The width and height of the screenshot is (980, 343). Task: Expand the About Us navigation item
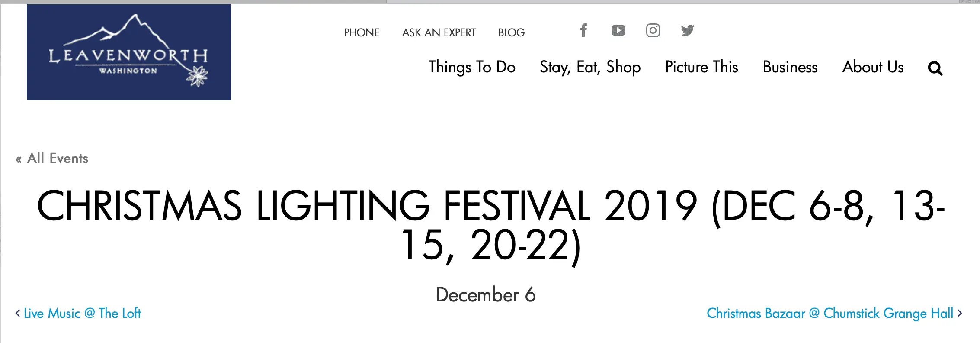pyautogui.click(x=873, y=68)
